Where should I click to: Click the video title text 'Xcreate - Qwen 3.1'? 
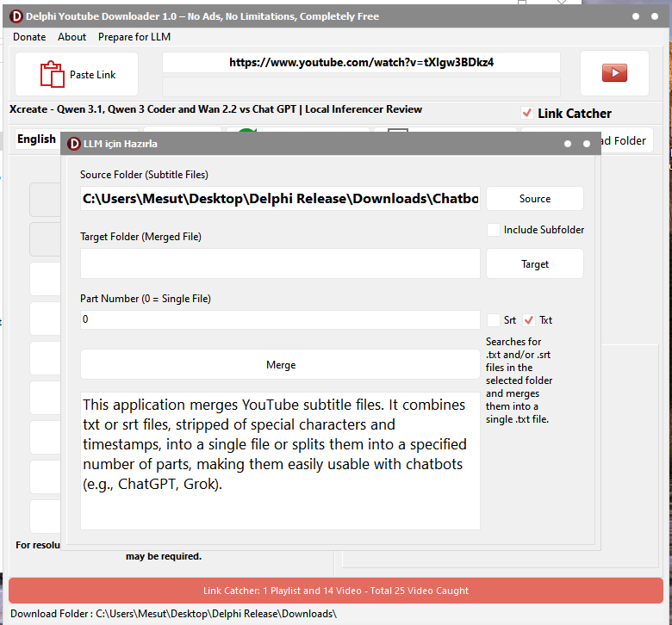click(215, 109)
